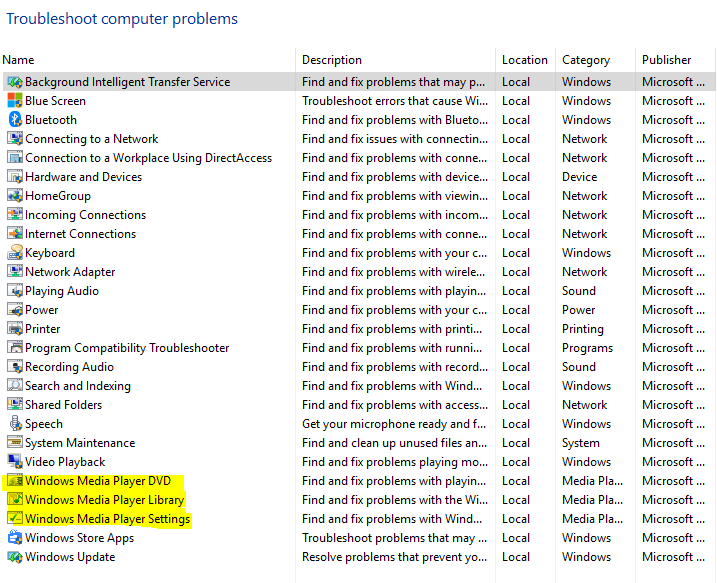The image size is (717, 583).
Task: Open Hardware and Devices troubleshooter
Action: click(84, 177)
